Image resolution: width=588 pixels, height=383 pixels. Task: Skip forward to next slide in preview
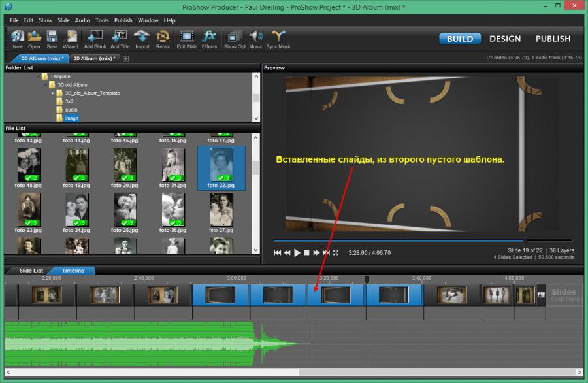coord(316,253)
